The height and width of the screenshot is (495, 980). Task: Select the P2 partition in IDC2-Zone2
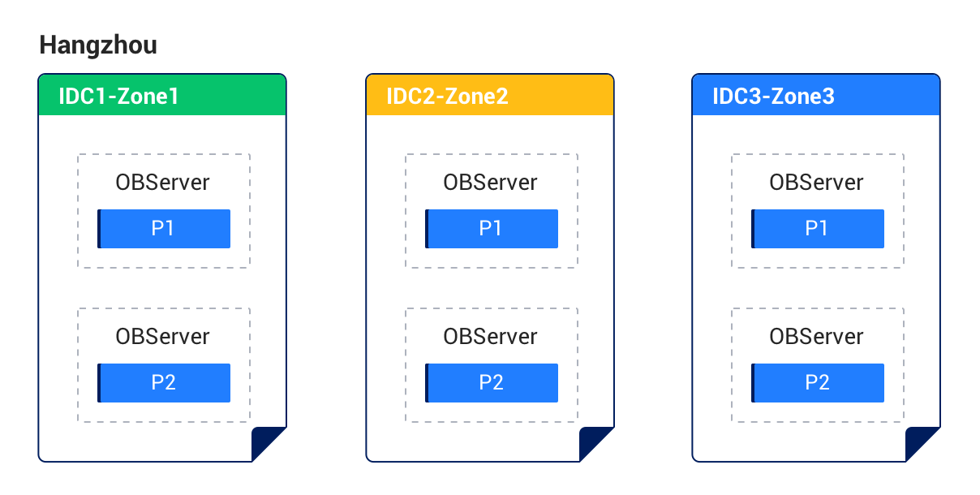(492, 383)
